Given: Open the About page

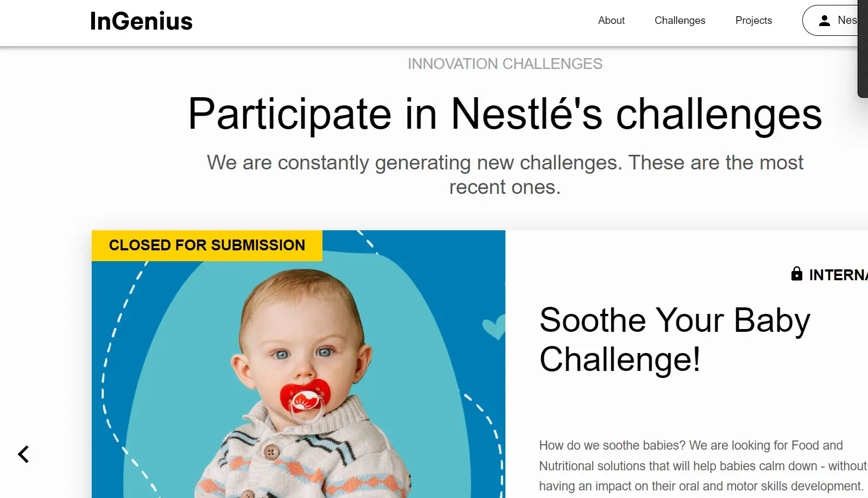Looking at the screenshot, I should point(611,21).
